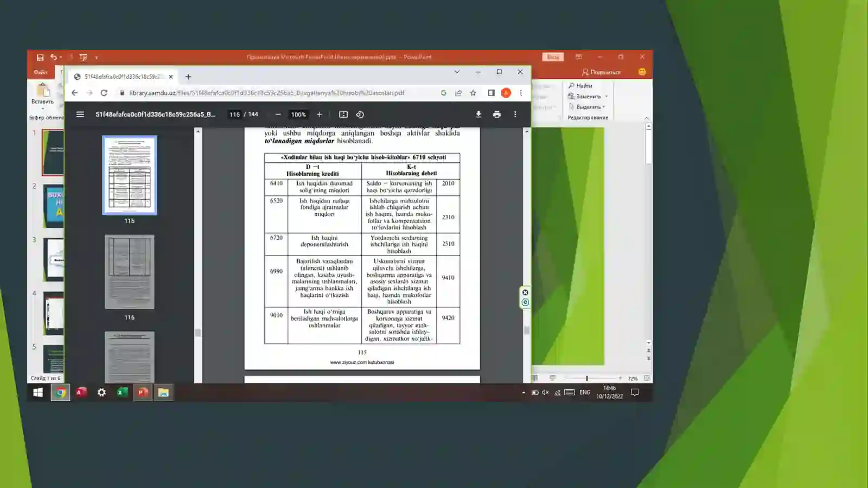Screen dimensions: 868x488
Task: Expand the Chrome tab search dropdown
Action: tap(457, 72)
